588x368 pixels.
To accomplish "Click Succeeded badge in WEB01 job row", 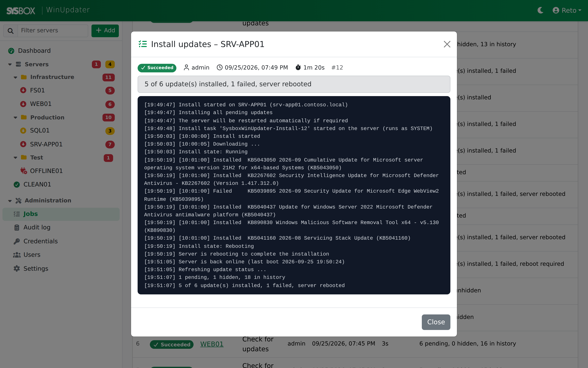I will 171,344.
